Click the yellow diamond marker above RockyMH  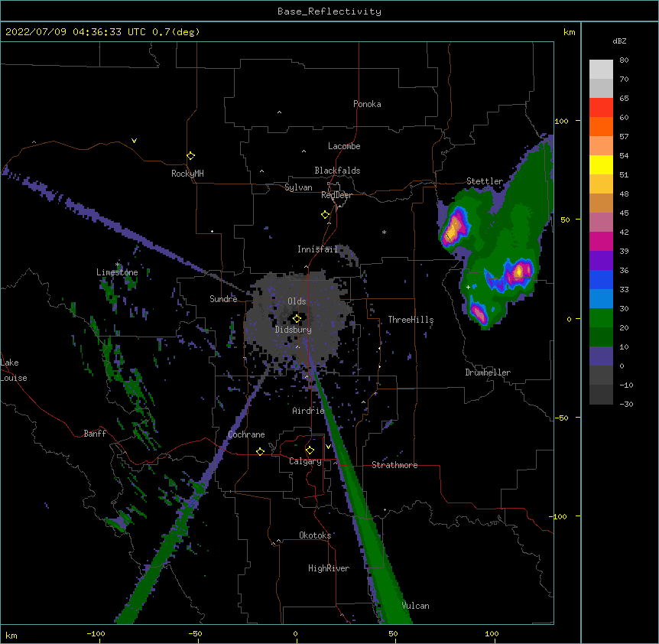[x=190, y=156]
